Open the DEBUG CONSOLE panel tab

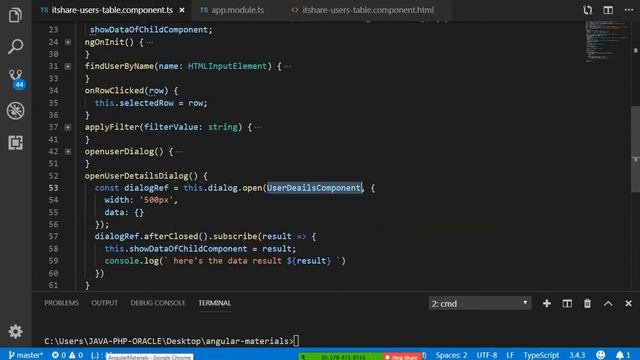tap(158, 303)
